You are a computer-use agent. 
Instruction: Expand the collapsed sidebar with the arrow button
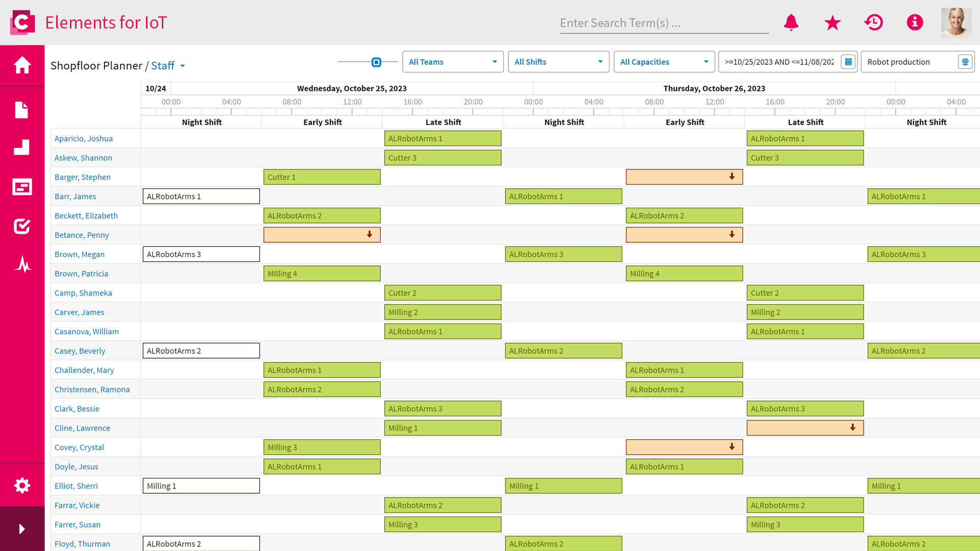coord(22,529)
